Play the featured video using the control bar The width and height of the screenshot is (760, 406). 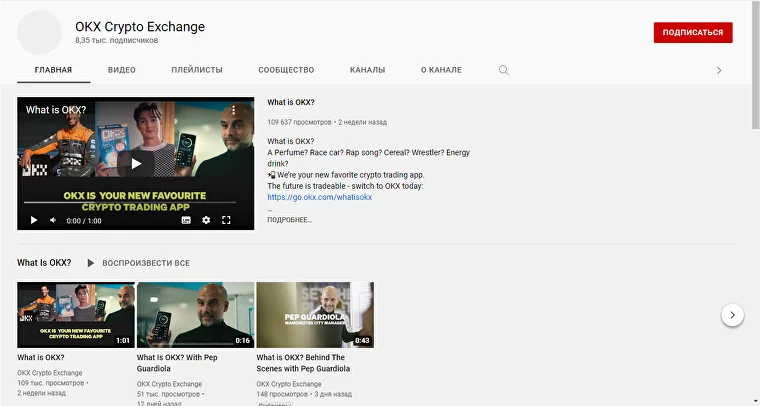(x=33, y=220)
